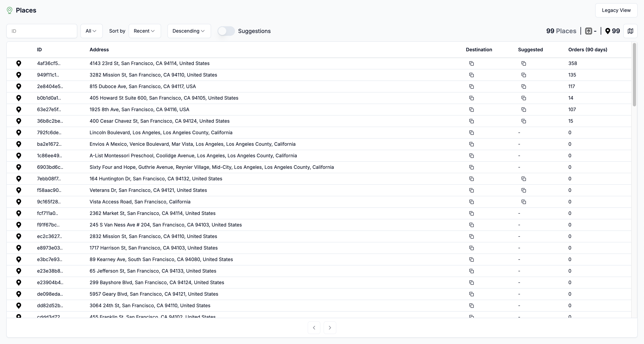Change Descending order dropdown
644x344 pixels.
point(189,31)
